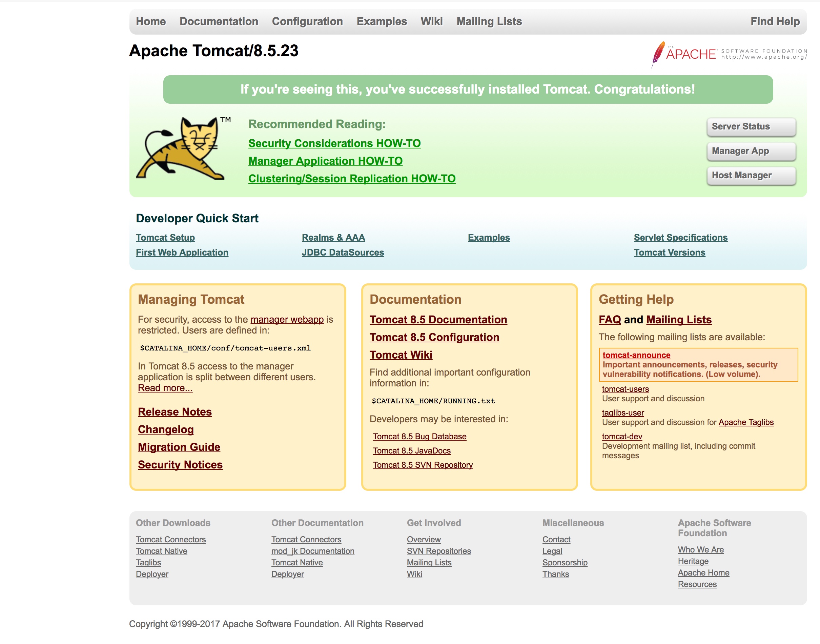820x644 pixels.
Task: Open the JDBC DataSources link
Action: pos(343,253)
